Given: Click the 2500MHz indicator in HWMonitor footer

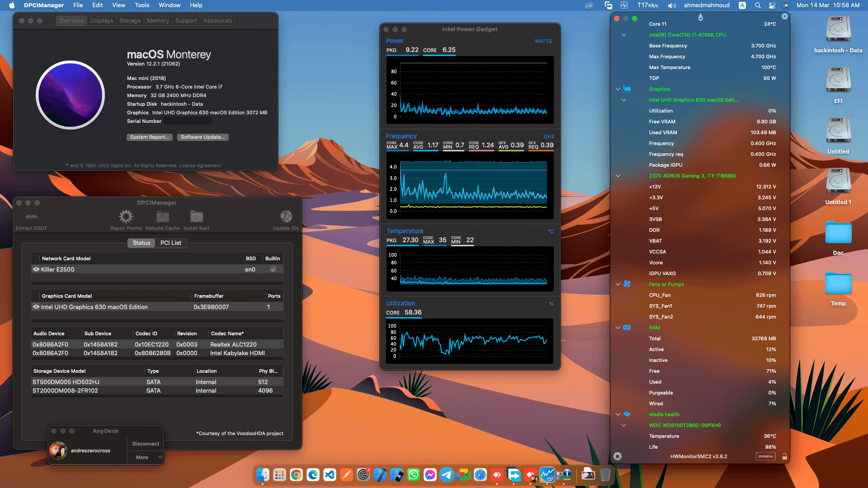Looking at the screenshot, I should click(x=765, y=456).
